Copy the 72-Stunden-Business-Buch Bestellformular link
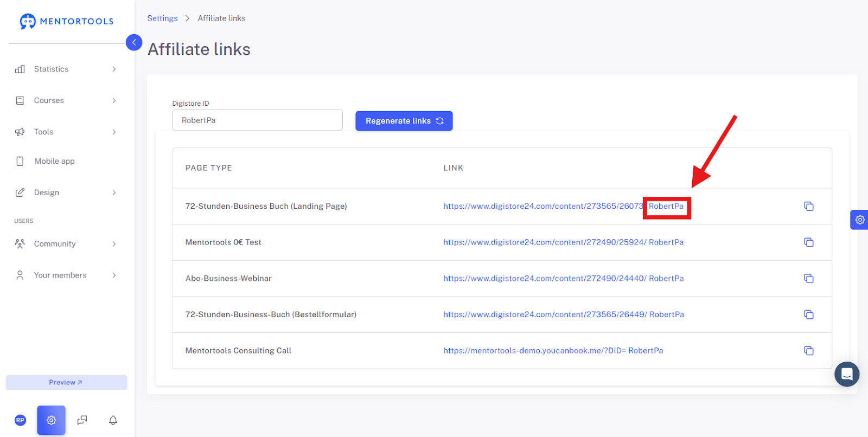This screenshot has width=868, height=437. tap(808, 314)
